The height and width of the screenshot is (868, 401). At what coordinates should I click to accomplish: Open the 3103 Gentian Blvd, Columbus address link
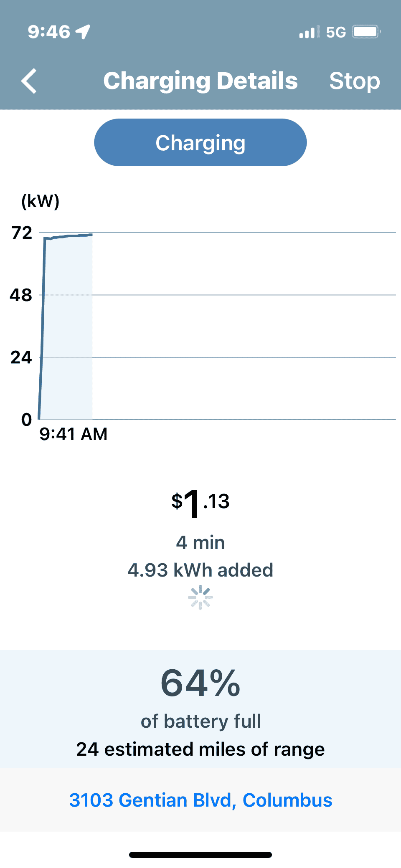[x=200, y=800]
